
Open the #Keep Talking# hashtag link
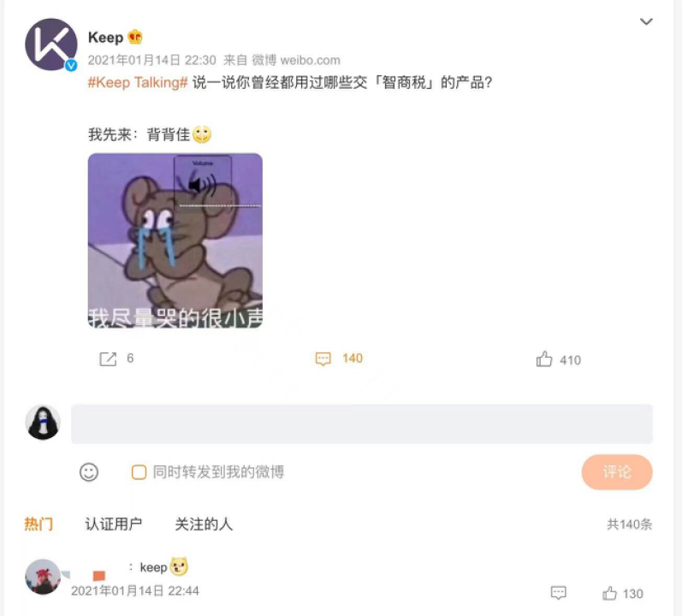click(138, 82)
